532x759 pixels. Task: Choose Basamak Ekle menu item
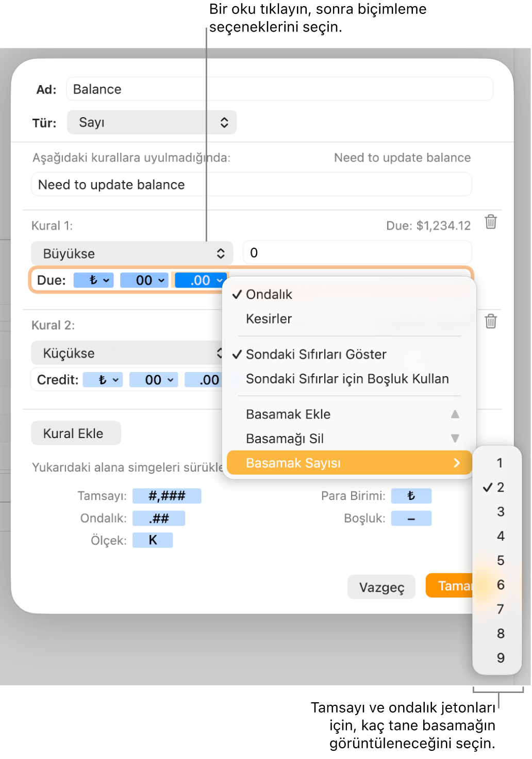pyautogui.click(x=349, y=414)
